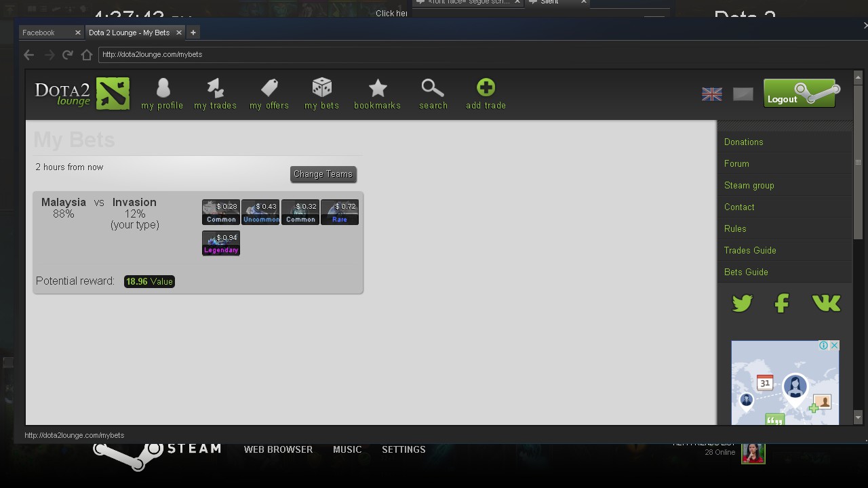Image resolution: width=868 pixels, height=488 pixels.
Task: Click the VK social icon
Action: coord(826,303)
